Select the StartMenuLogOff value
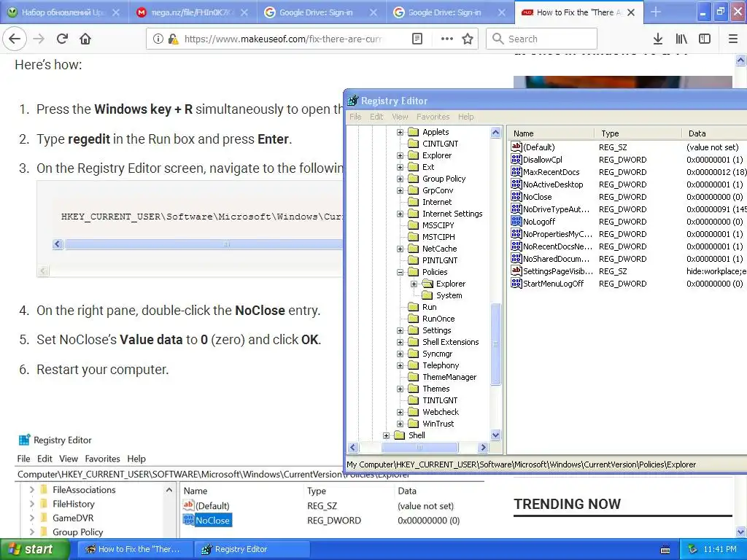The height and width of the screenshot is (560, 747). (553, 284)
